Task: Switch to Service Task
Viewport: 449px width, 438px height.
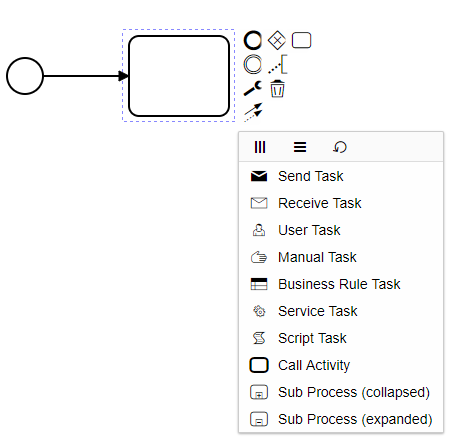Action: pos(341,311)
